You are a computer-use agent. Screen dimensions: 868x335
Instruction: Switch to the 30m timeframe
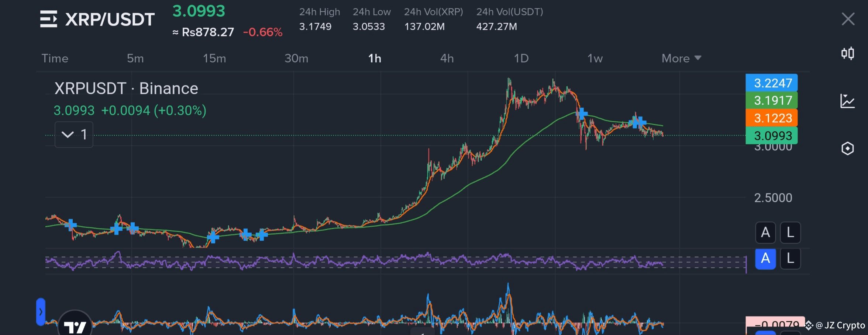pos(296,58)
